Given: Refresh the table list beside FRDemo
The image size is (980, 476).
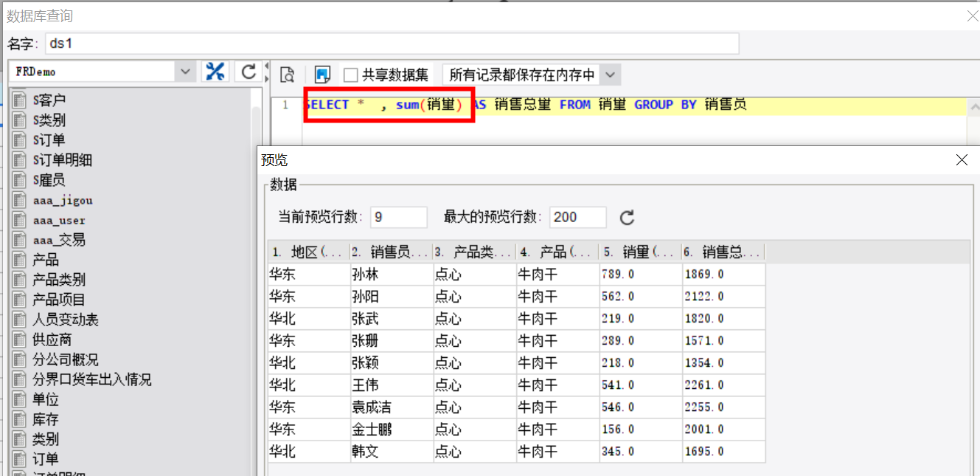Looking at the screenshot, I should pos(249,72).
